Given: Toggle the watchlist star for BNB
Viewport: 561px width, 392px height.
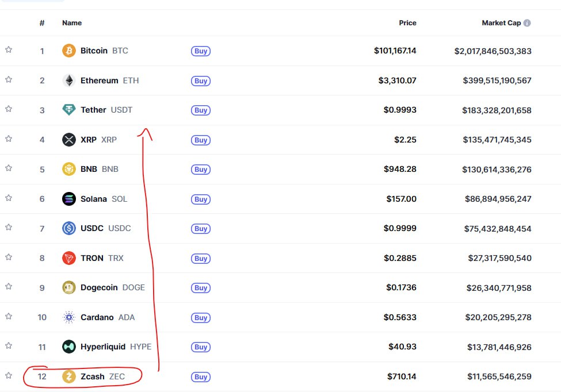Looking at the screenshot, I should point(9,168).
